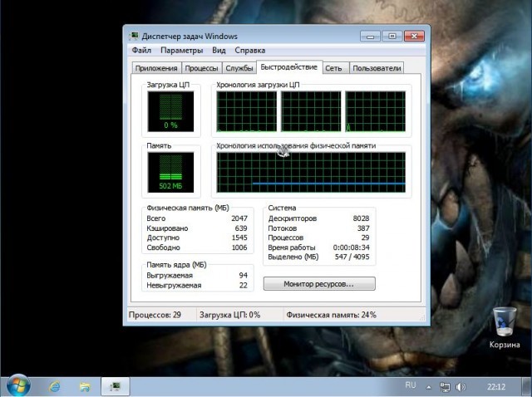The image size is (532, 397).
Task: Open the Параметры menu
Action: [181, 51]
